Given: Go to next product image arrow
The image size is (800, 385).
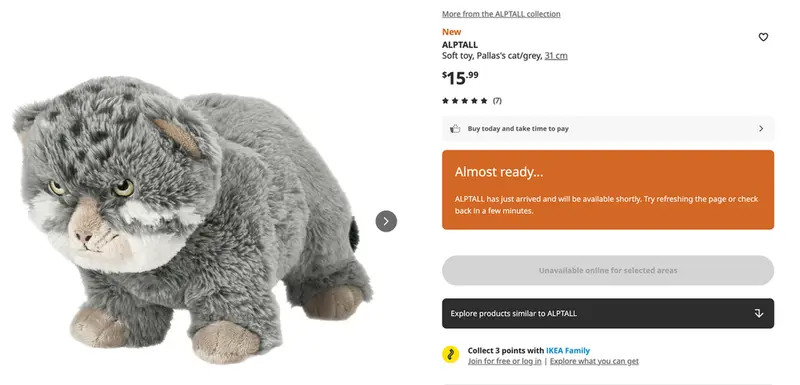Looking at the screenshot, I should point(386,221).
